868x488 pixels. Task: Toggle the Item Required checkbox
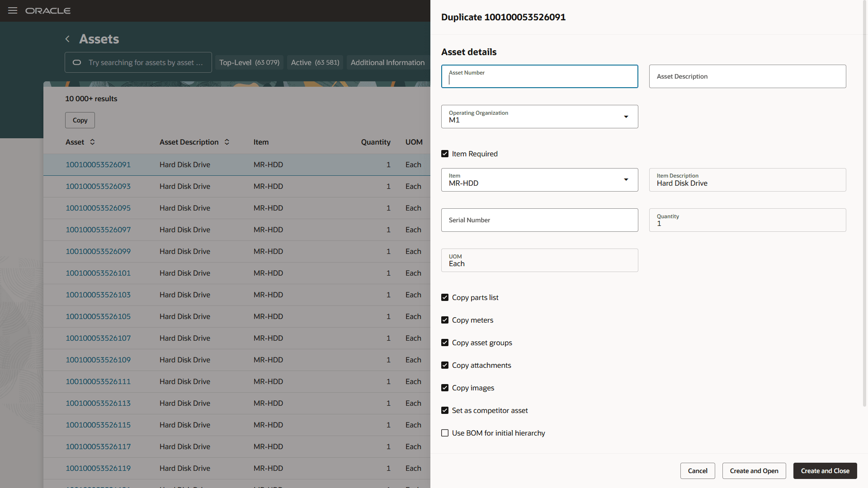pos(445,154)
